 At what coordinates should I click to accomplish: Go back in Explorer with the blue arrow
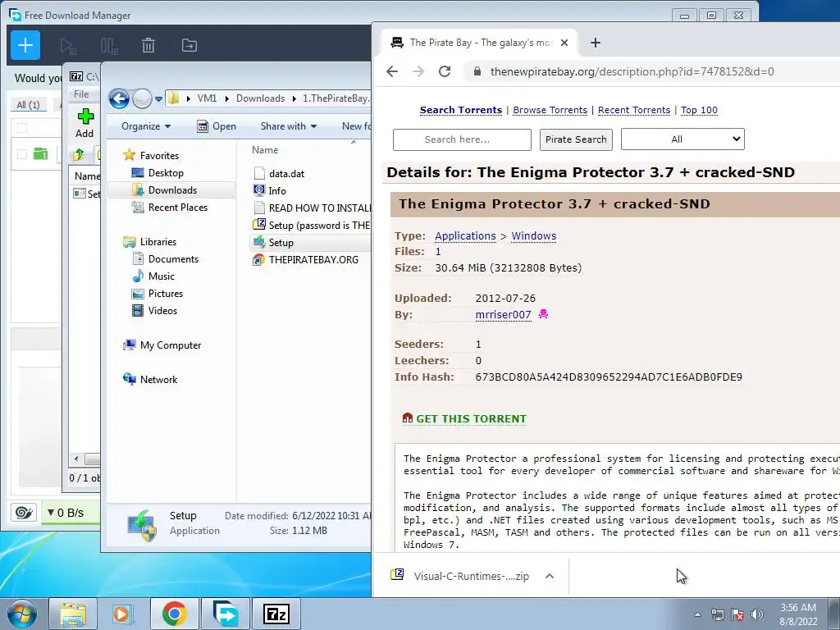click(x=119, y=98)
